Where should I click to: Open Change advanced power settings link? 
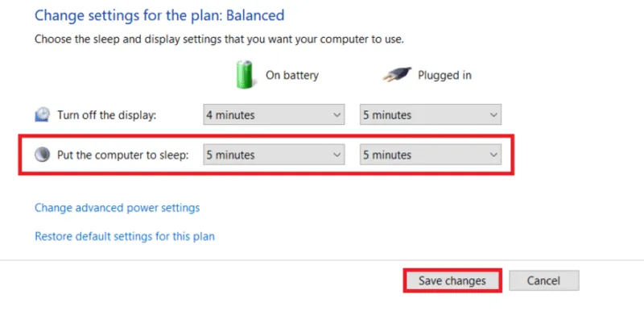117,208
